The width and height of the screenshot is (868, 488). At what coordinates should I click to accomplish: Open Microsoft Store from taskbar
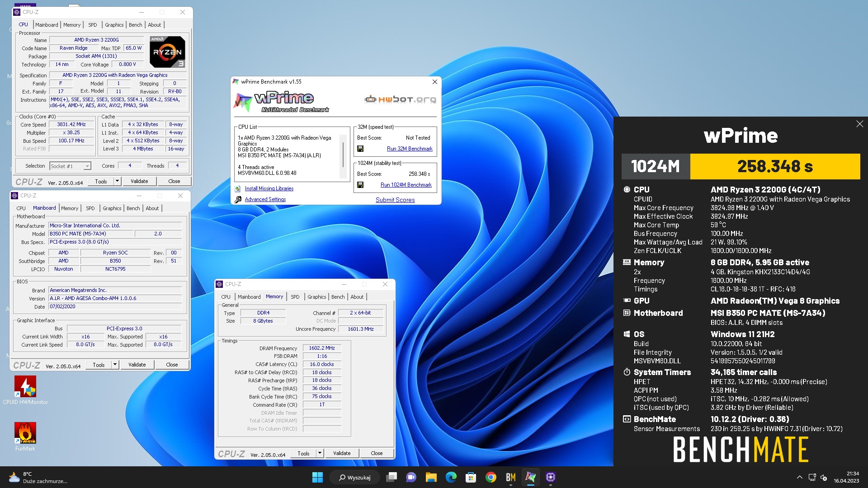click(x=471, y=477)
